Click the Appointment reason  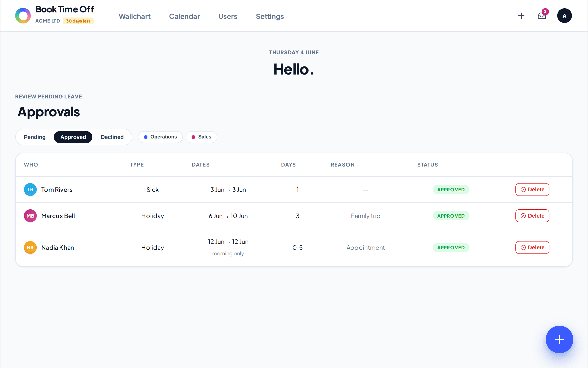[x=365, y=248]
